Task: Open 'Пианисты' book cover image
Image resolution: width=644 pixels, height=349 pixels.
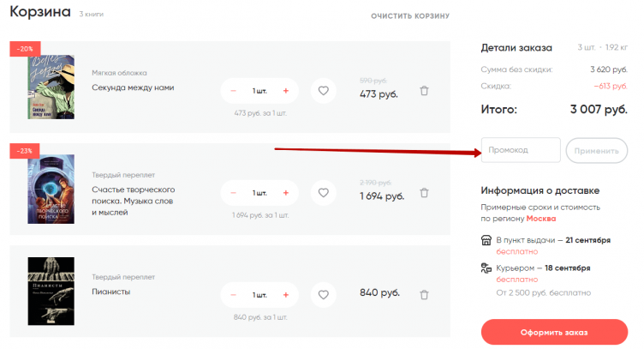Action: pos(51,291)
